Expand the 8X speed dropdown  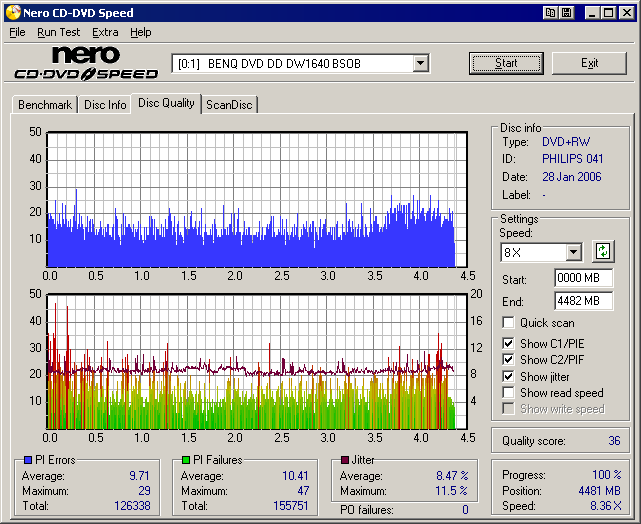click(573, 252)
